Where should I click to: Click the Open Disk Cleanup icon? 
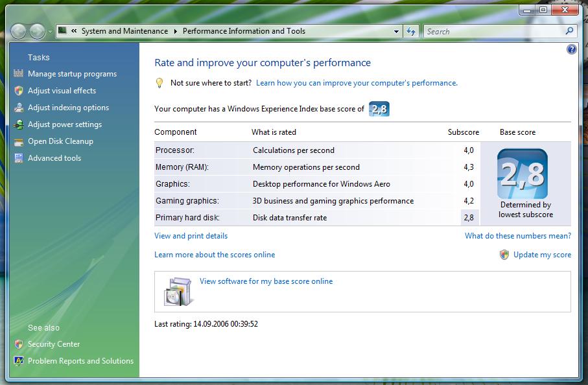point(19,142)
